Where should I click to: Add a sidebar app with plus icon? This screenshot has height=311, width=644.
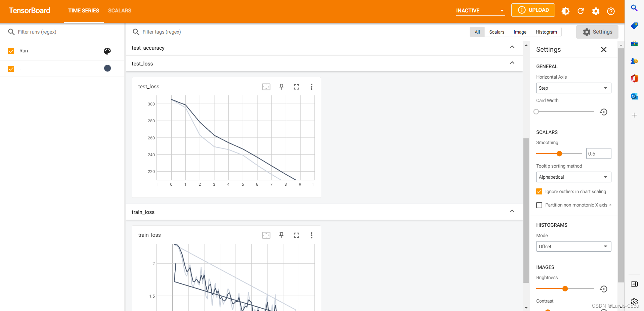[634, 115]
